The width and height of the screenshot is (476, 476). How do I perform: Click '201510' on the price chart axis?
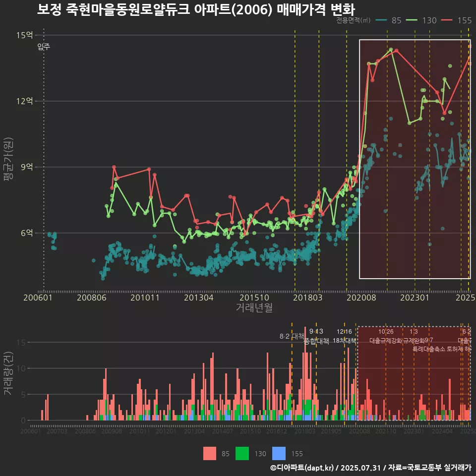(x=254, y=297)
